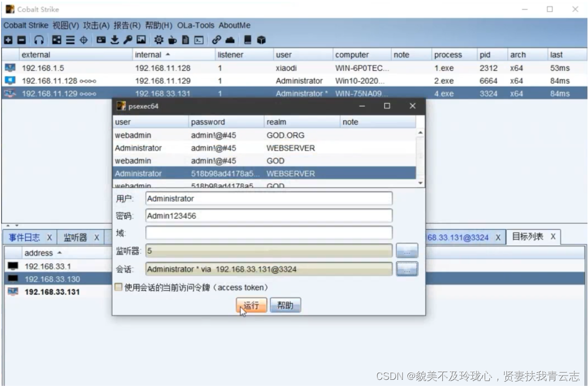
Task: Select the webadmin admin!@#45 GOD row
Action: [x=264, y=161]
